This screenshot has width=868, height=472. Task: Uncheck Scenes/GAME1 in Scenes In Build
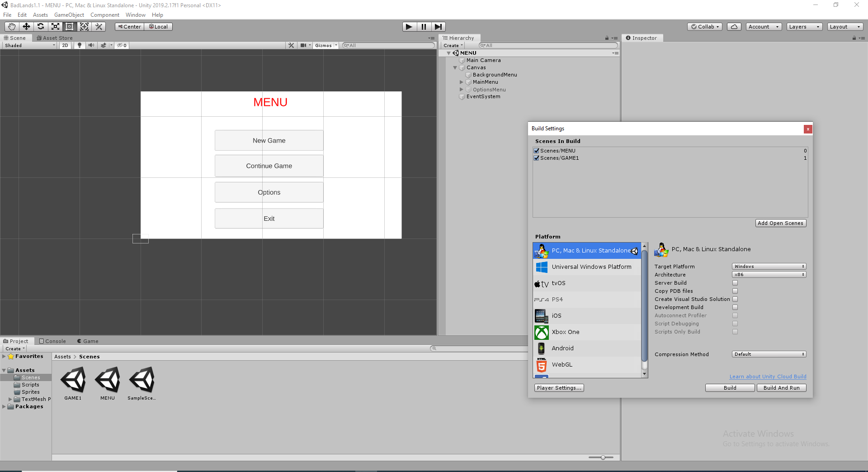(x=536, y=158)
